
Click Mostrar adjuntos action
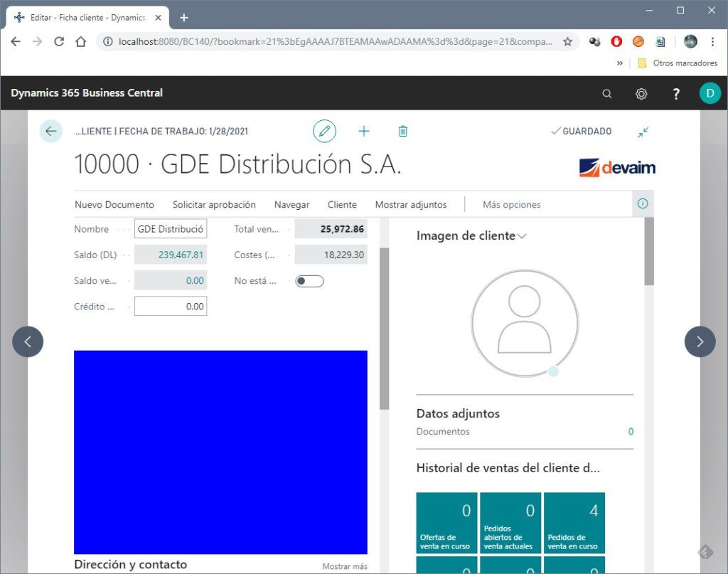pyautogui.click(x=411, y=205)
